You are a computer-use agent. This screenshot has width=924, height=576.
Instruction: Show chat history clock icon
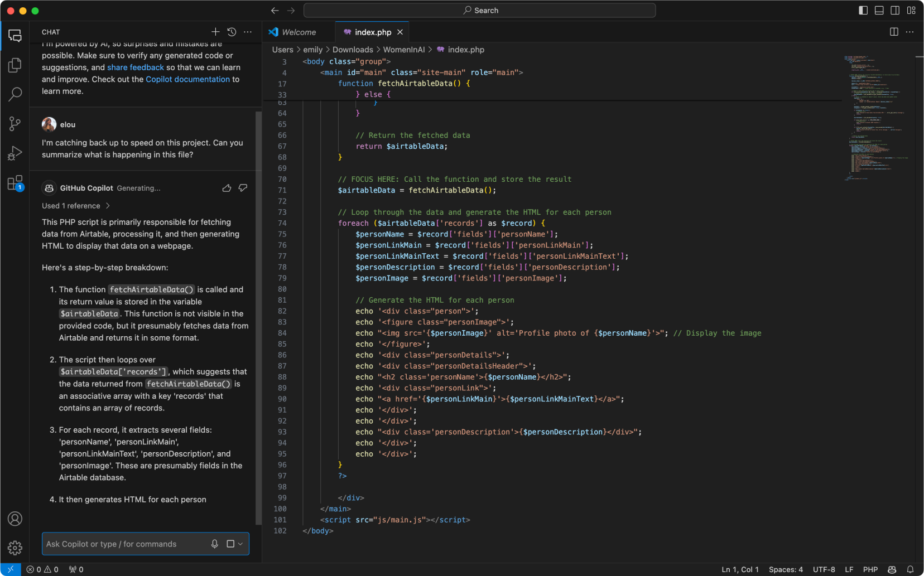[x=232, y=32]
